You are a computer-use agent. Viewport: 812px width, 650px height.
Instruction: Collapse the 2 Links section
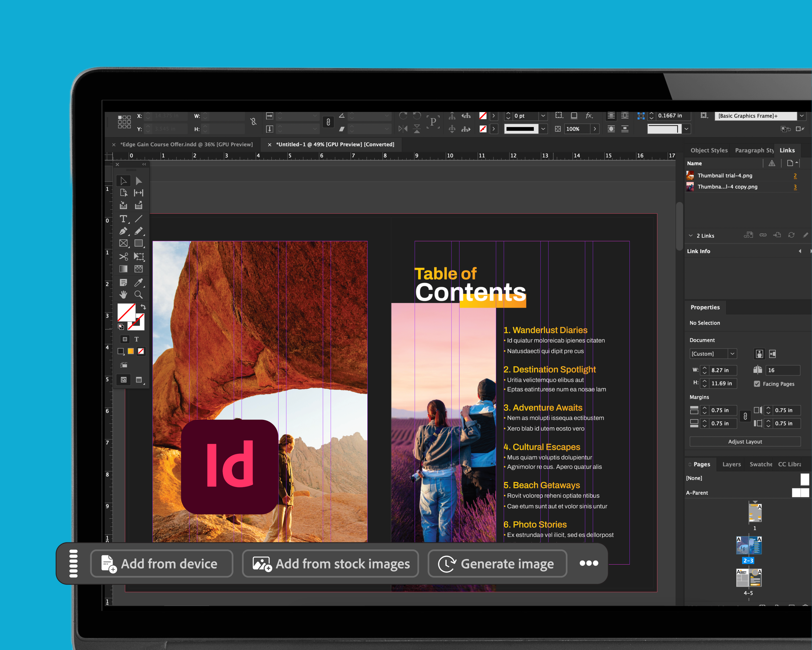[x=691, y=236]
